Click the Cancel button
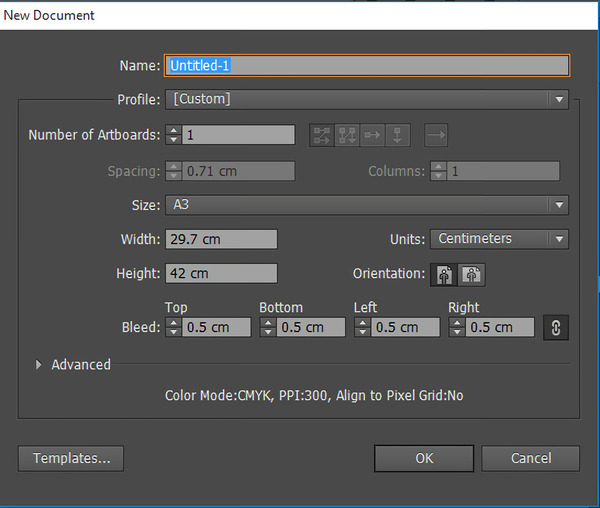The width and height of the screenshot is (600, 508). click(530, 458)
